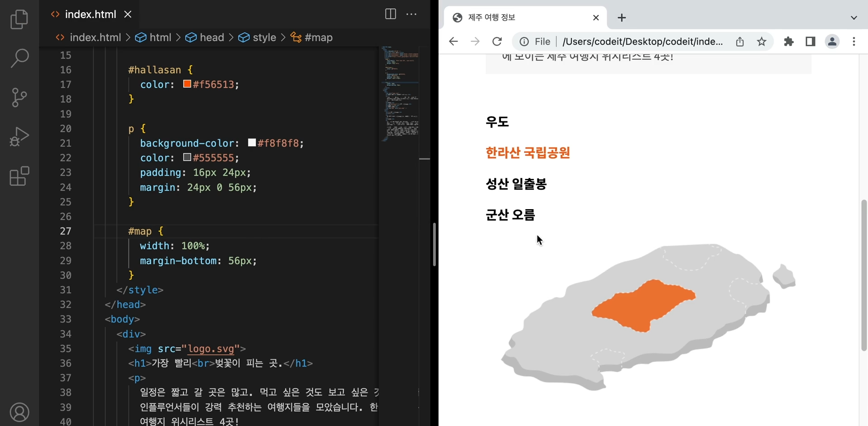Close the index.html editor tab
The image size is (868, 426).
coord(128,14)
